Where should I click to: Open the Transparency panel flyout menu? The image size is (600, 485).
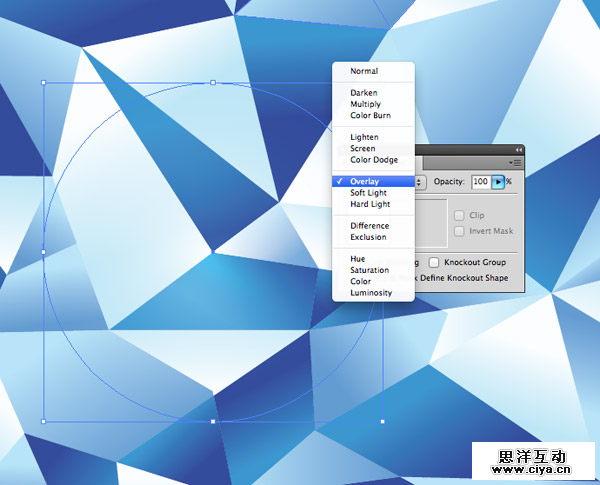(x=516, y=162)
